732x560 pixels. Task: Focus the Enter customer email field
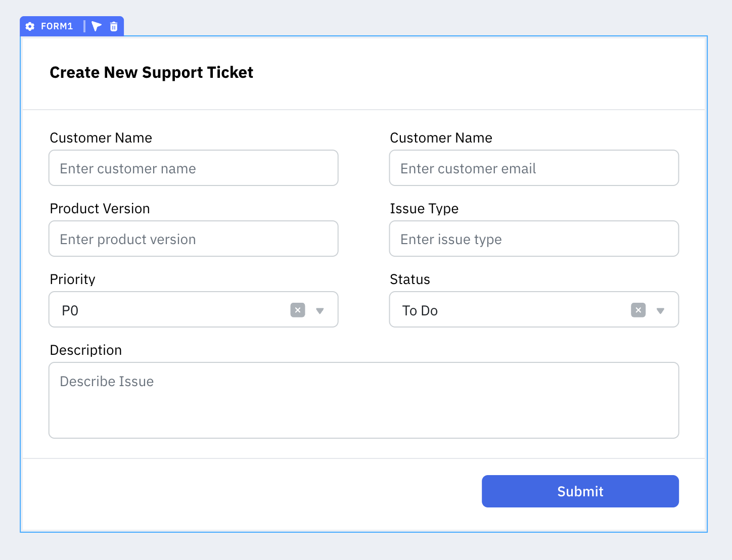(534, 168)
